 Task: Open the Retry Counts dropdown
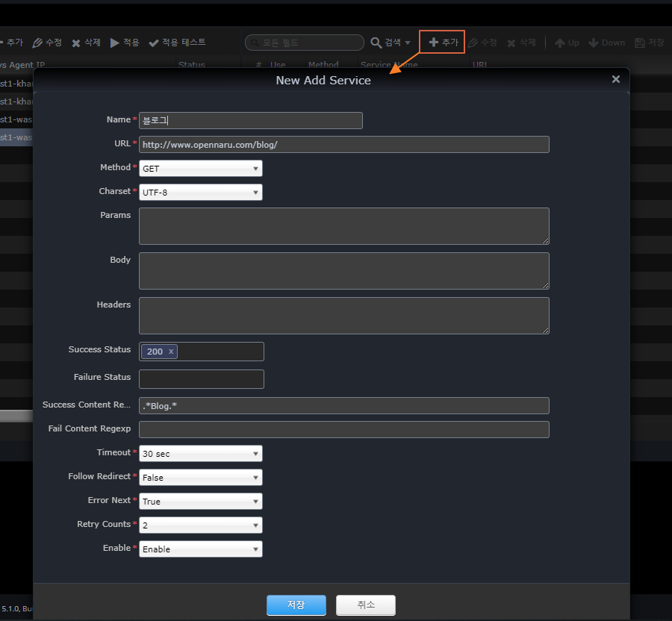200,525
